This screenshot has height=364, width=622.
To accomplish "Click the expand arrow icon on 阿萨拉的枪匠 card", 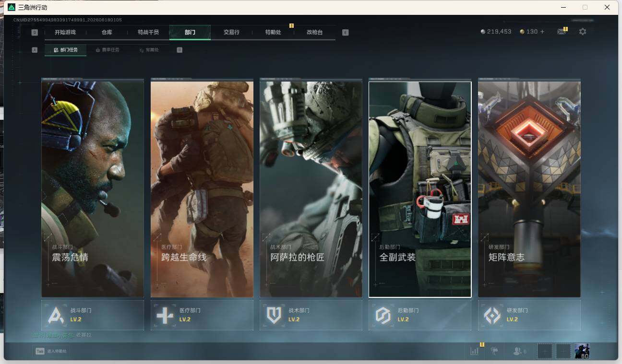I will coord(266,237).
